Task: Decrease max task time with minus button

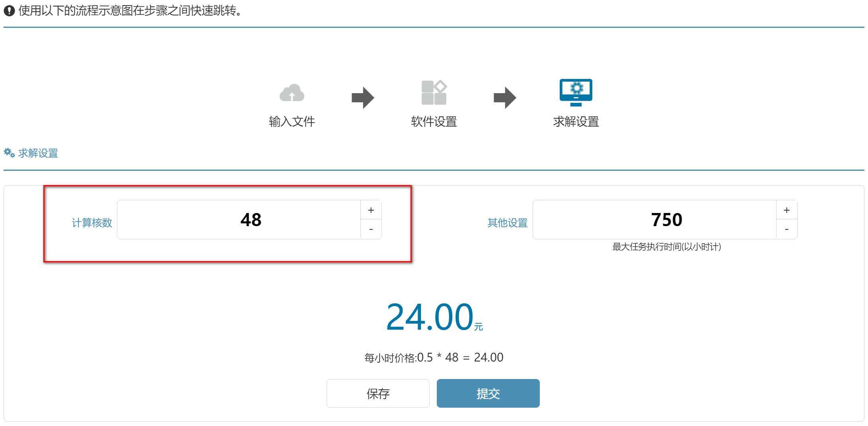Action: point(786,229)
